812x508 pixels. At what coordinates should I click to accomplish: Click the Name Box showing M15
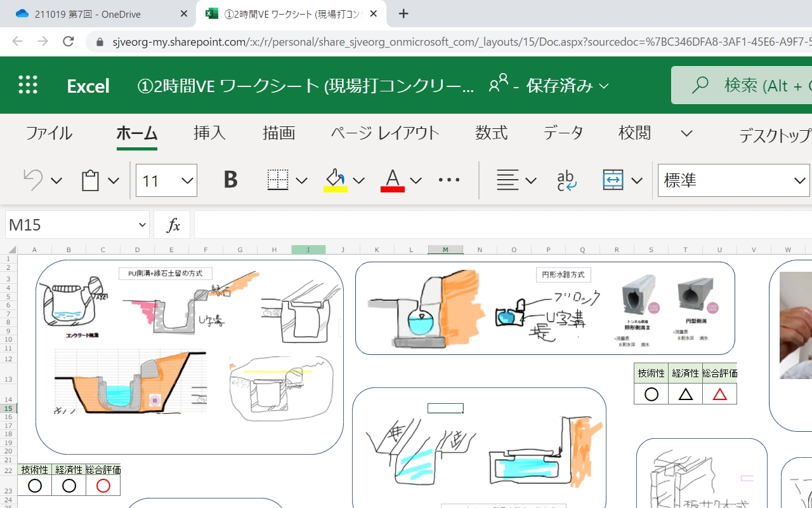coord(77,225)
